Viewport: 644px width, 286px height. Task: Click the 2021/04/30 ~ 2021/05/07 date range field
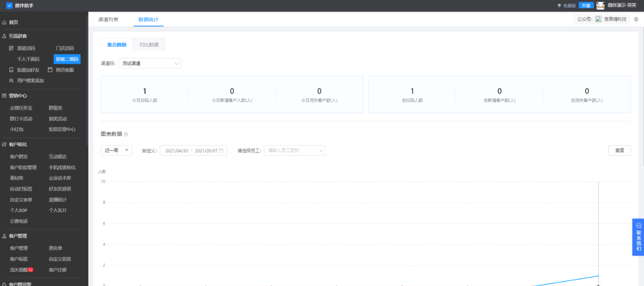point(193,150)
